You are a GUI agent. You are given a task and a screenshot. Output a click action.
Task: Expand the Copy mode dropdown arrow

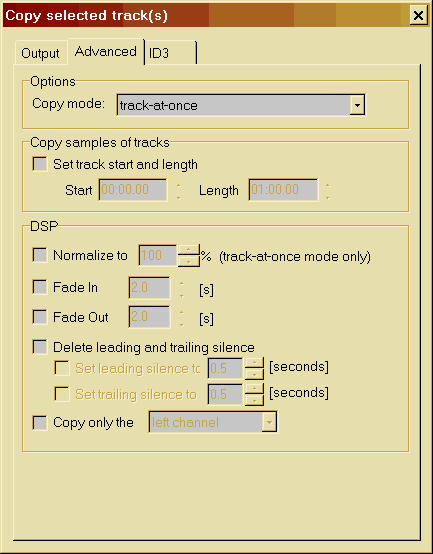pos(357,105)
